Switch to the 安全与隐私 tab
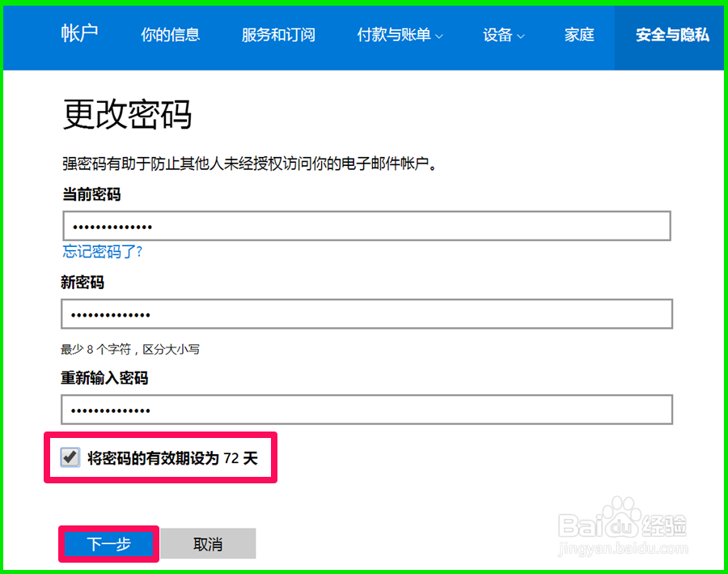This screenshot has width=728, height=574. (672, 35)
